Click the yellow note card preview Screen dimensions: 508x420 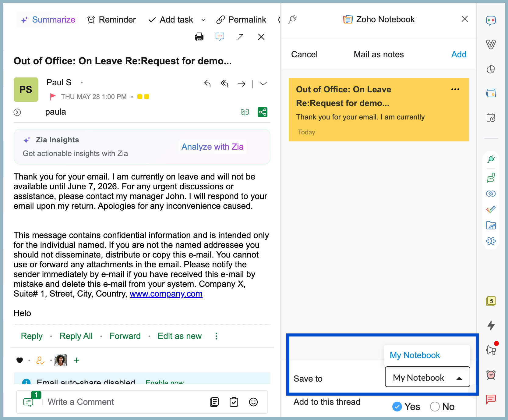coord(379,110)
